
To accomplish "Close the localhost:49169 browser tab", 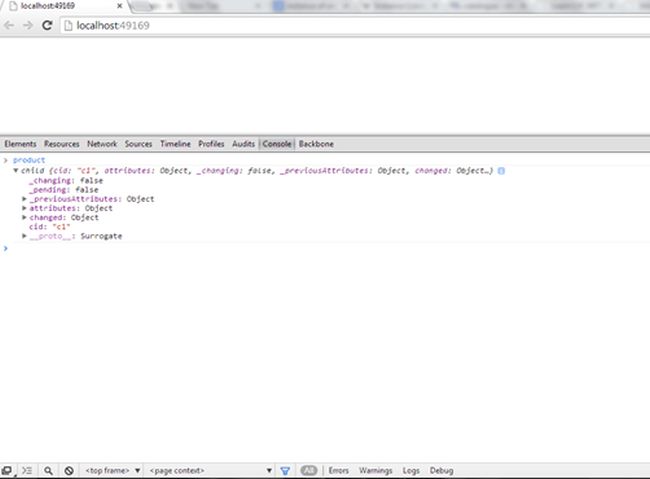I will click(x=119, y=6).
